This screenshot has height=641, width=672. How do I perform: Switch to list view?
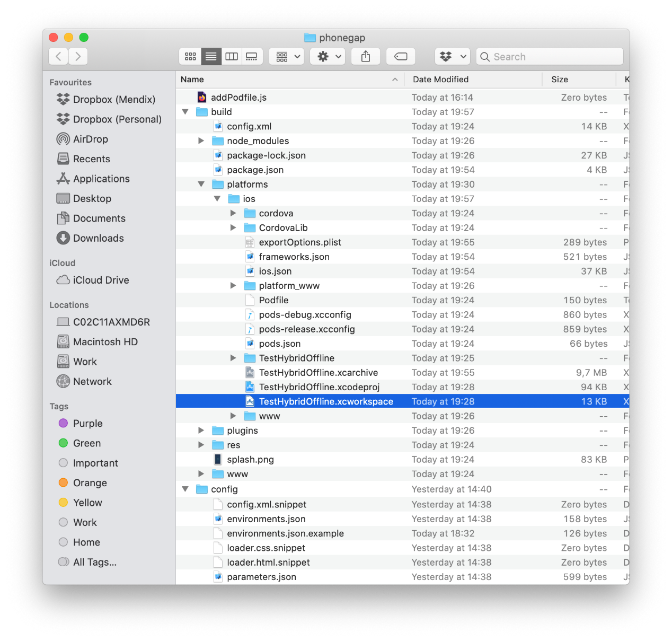(x=211, y=56)
